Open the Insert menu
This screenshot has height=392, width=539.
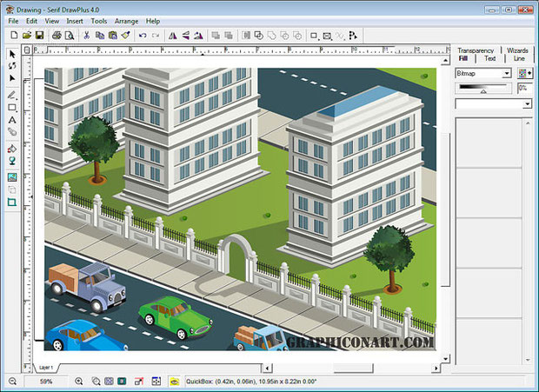(x=75, y=21)
